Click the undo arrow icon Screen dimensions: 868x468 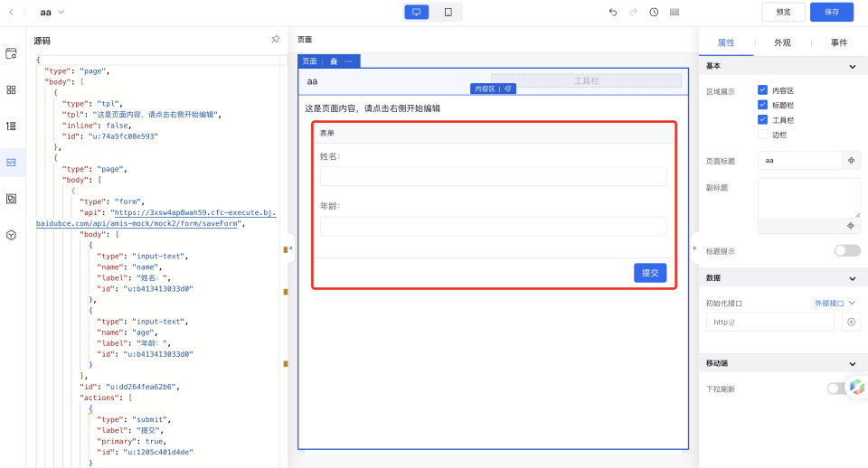pyautogui.click(x=612, y=13)
